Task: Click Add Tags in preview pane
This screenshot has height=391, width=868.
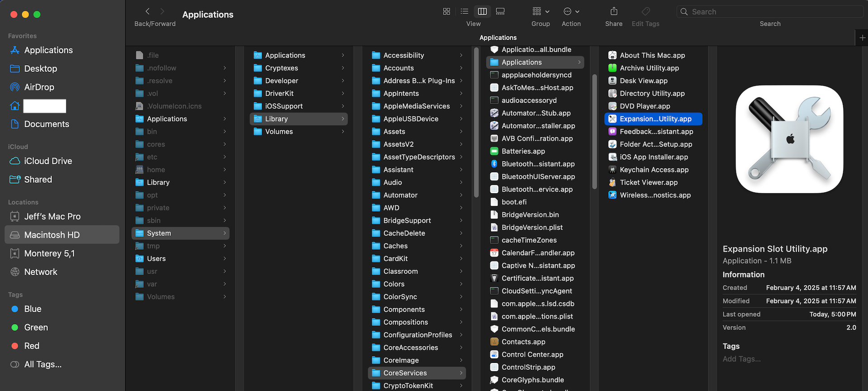Action: [x=741, y=359]
